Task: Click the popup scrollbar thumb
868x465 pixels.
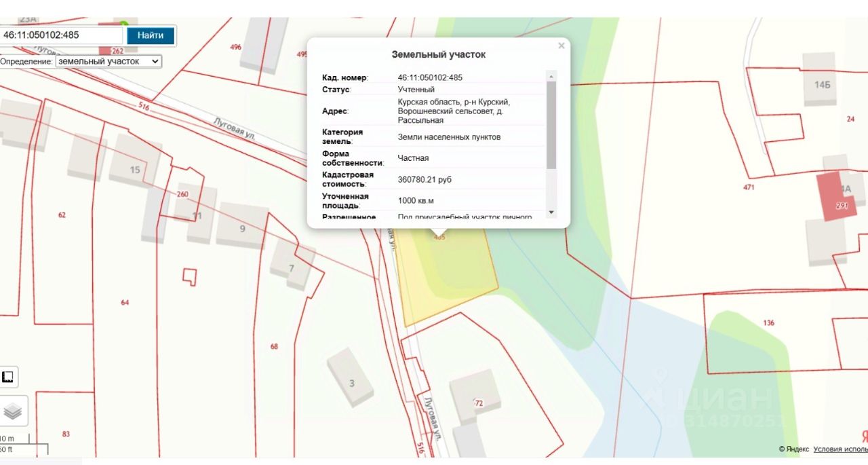Action: (551, 125)
